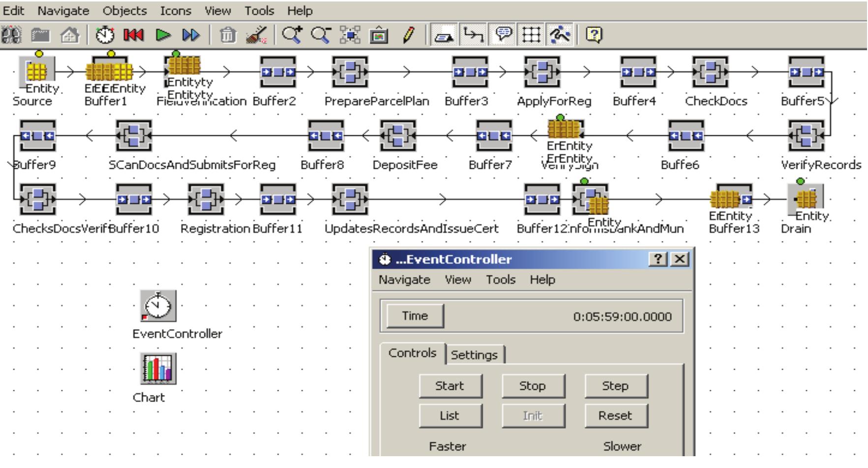Select the Source object in the model
This screenshot has width=868, height=468.
coord(37,71)
